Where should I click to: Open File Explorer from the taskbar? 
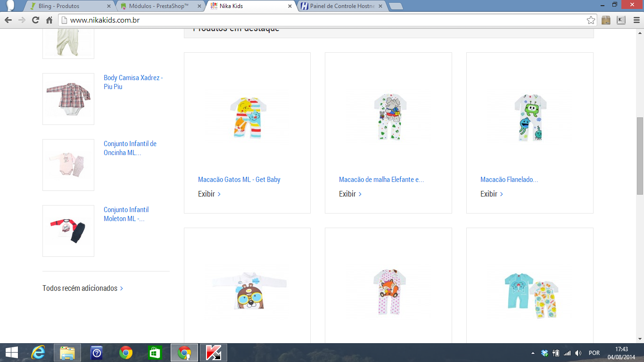coord(67,353)
